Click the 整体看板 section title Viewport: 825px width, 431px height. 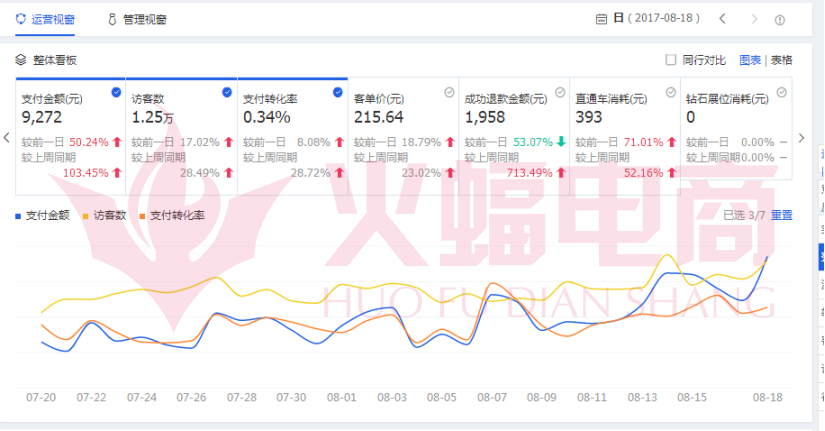[55, 60]
